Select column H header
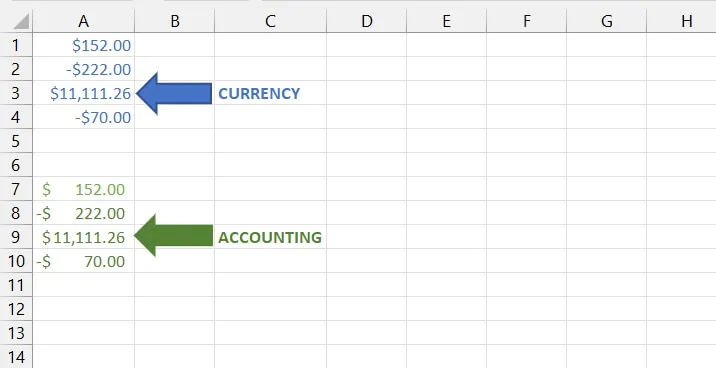 (x=686, y=21)
